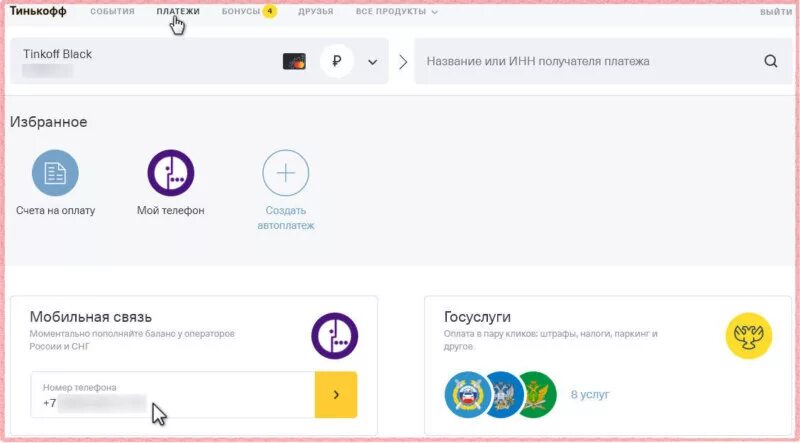This screenshot has height=443, width=800.
Task: Open the Госуслуги heading
Action: click(x=478, y=316)
